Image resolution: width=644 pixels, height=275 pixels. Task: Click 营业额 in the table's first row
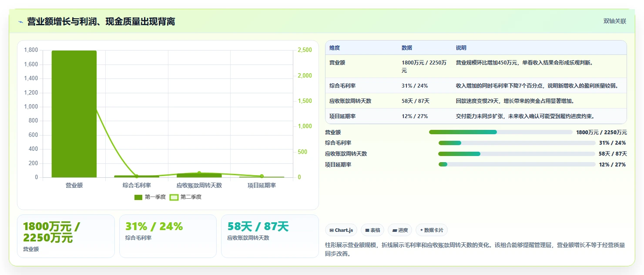point(337,63)
